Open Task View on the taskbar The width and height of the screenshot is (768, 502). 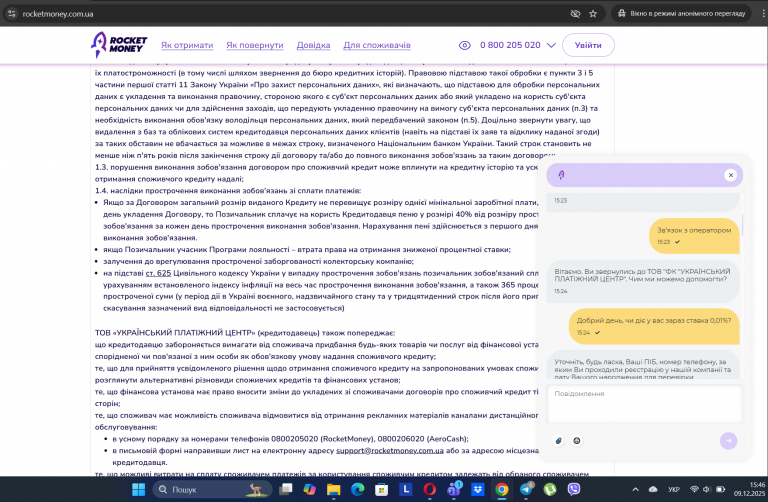pyautogui.click(x=286, y=489)
